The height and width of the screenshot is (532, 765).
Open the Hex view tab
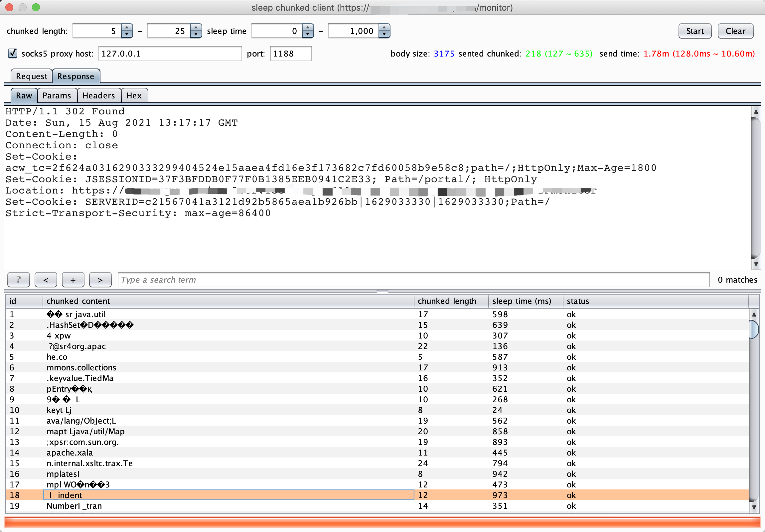pyautogui.click(x=134, y=96)
